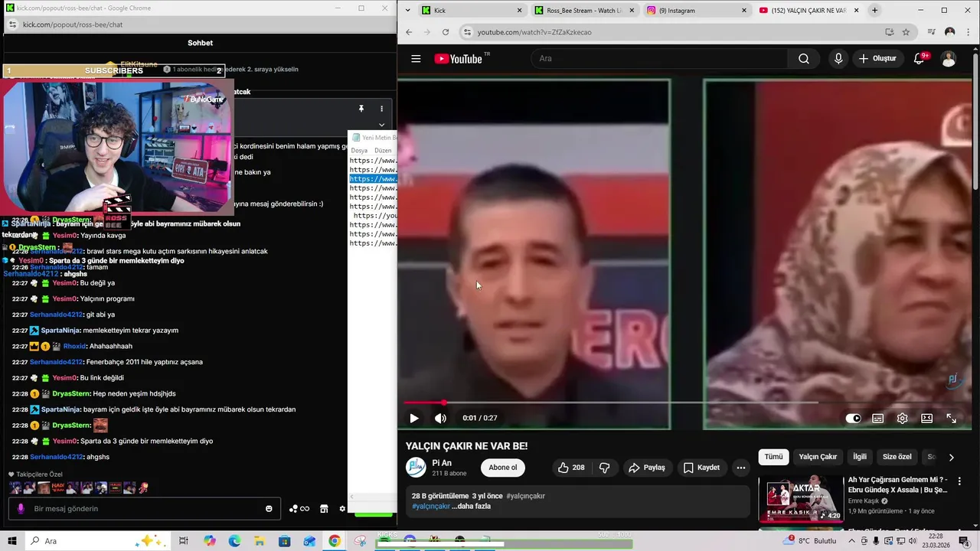Reload the YouTube page
Viewport: 980px width, 551px height.
(x=446, y=32)
